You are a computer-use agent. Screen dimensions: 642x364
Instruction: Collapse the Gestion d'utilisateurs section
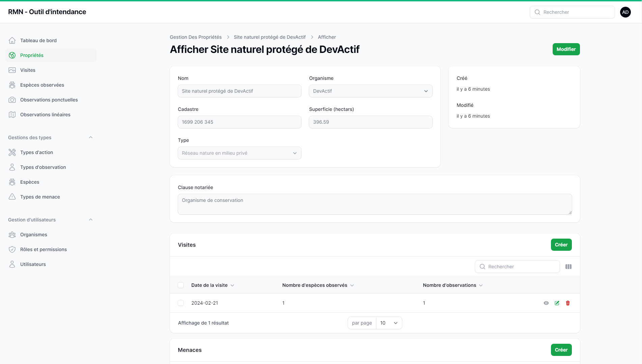[x=91, y=220]
